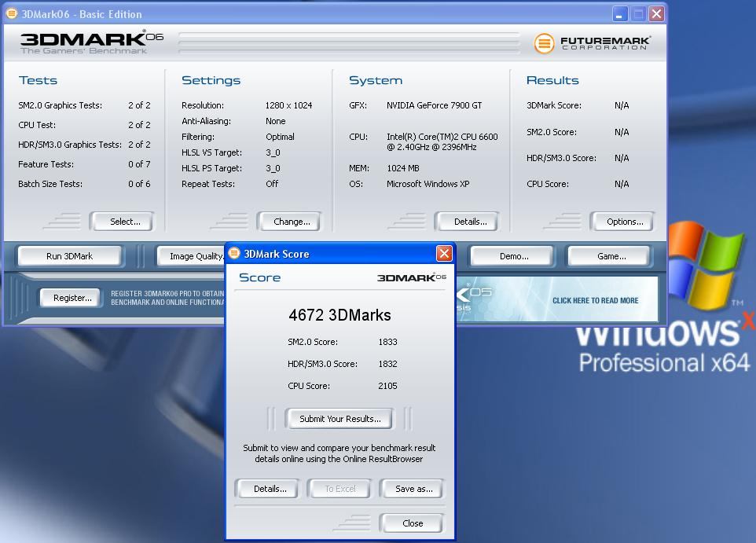This screenshot has width=756, height=543.
Task: Click the 3DMark Score dialog title icon
Action: (x=234, y=253)
